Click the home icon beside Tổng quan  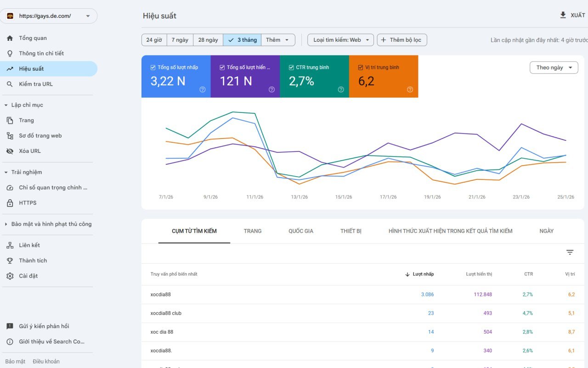pyautogui.click(x=10, y=38)
